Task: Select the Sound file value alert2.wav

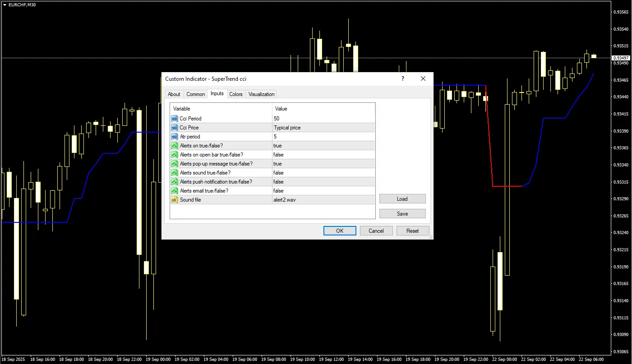Action: 323,200
